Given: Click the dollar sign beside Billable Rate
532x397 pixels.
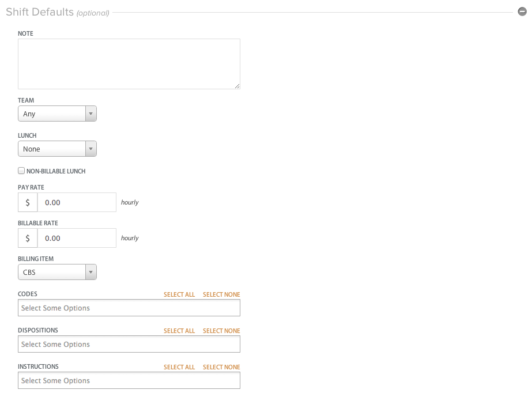Looking at the screenshot, I should click(x=28, y=238).
